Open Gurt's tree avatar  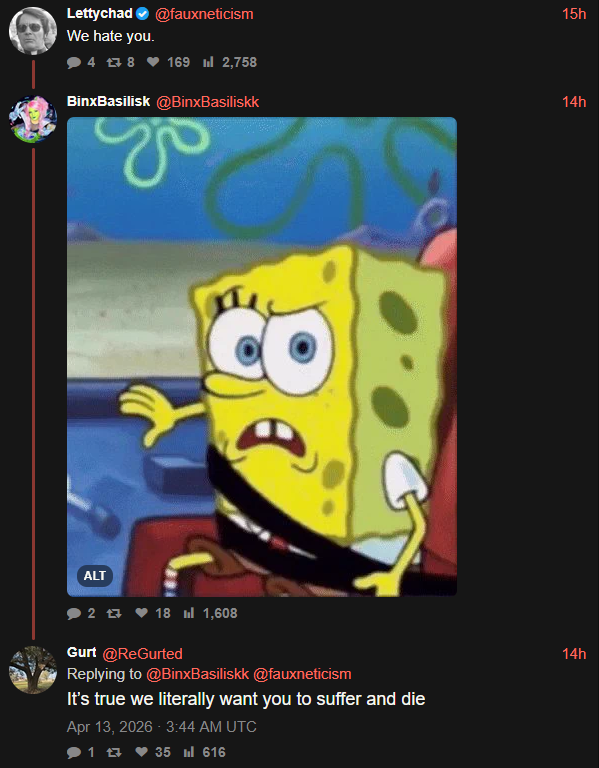coord(33,670)
